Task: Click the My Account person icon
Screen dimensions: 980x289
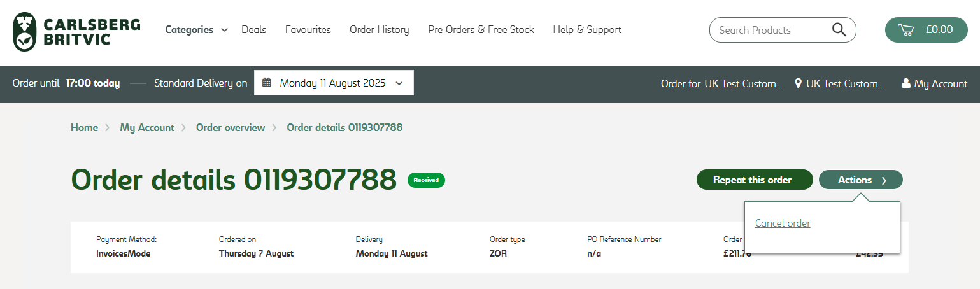Action: (x=905, y=83)
